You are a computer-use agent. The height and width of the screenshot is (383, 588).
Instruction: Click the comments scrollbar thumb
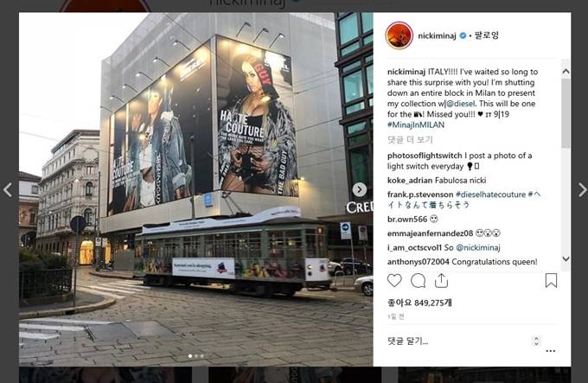[x=566, y=113]
